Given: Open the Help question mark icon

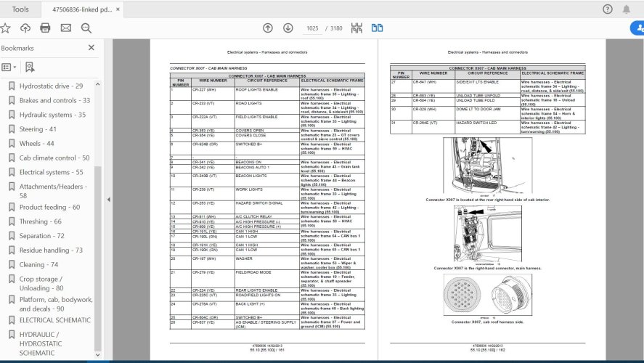Looking at the screenshot, I should (x=608, y=9).
